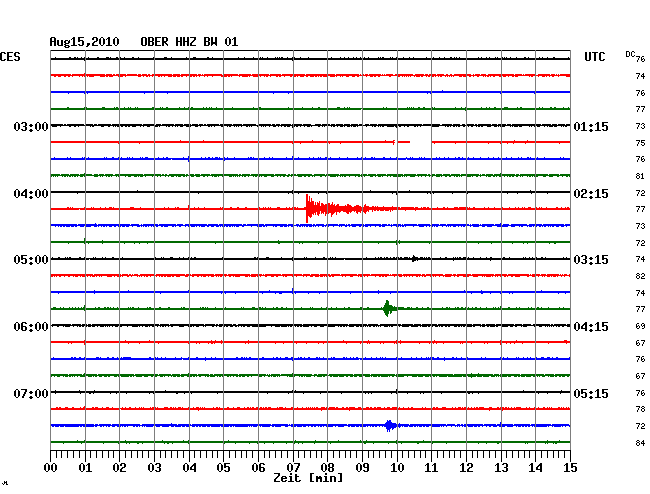Click the UTC column header

tap(594, 57)
